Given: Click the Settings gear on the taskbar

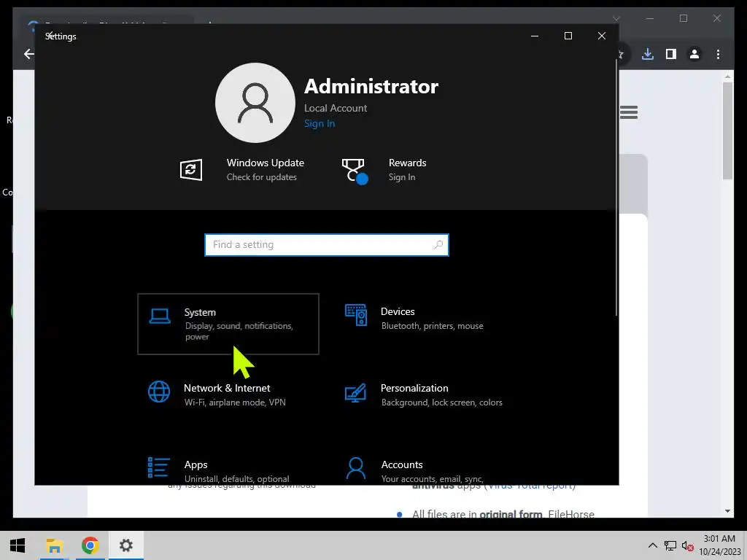Looking at the screenshot, I should 126,545.
